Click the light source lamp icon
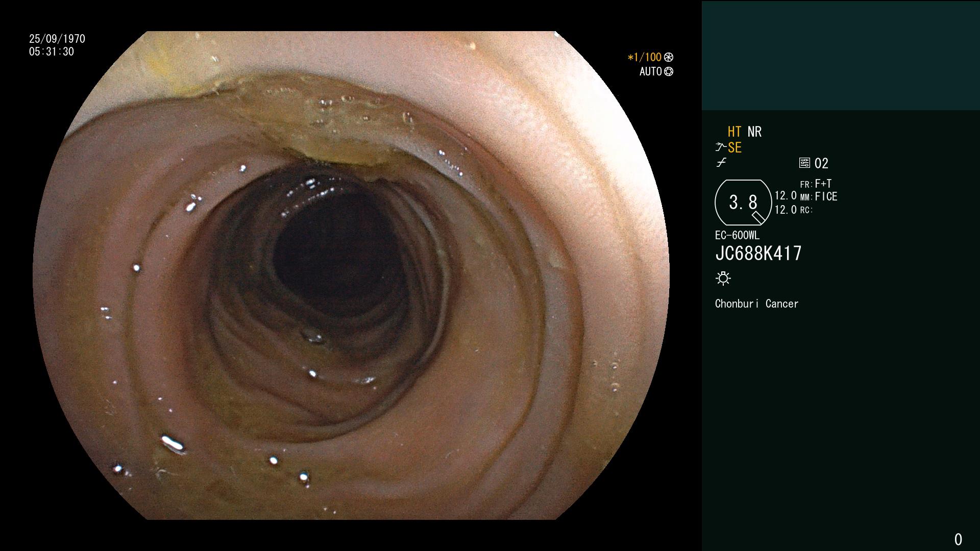This screenshot has width=980, height=551. pyautogui.click(x=723, y=279)
